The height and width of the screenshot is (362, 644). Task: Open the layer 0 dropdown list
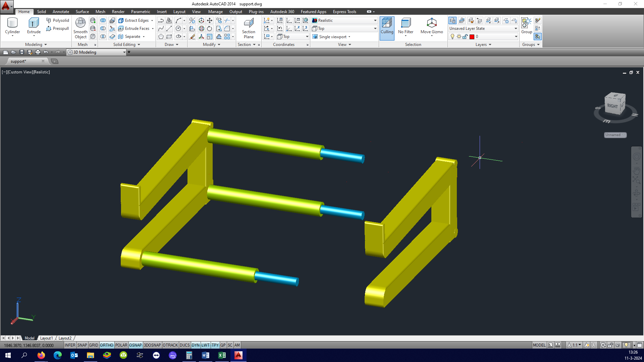(x=483, y=37)
